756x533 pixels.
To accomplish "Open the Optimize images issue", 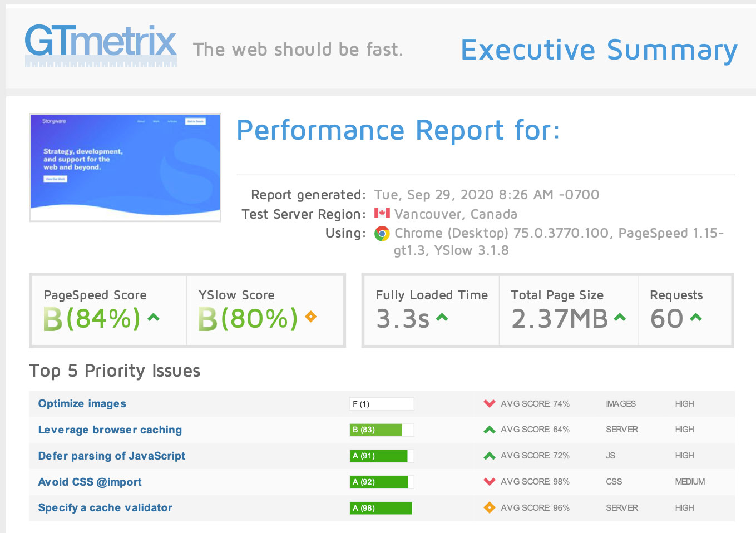I will click(x=82, y=404).
